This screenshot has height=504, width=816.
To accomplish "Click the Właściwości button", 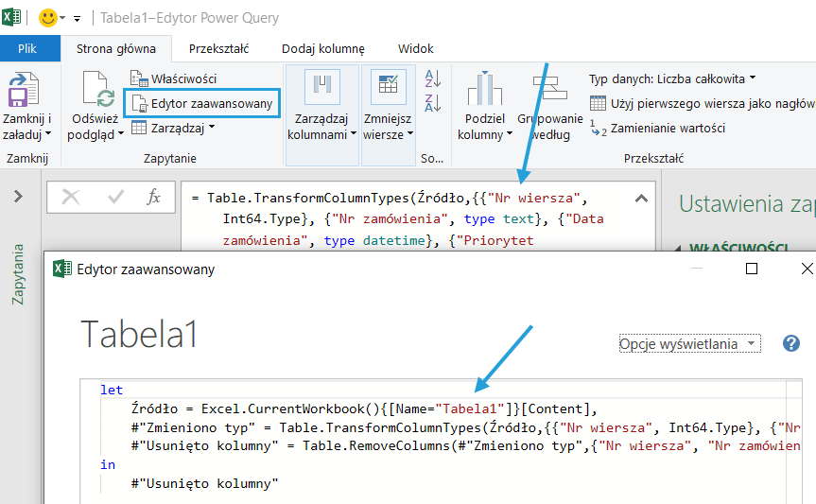I will 174,78.
